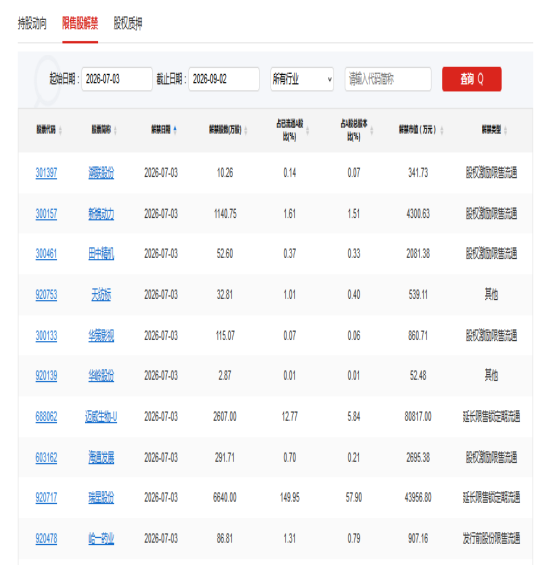Open stock code link 301397

click(x=46, y=173)
